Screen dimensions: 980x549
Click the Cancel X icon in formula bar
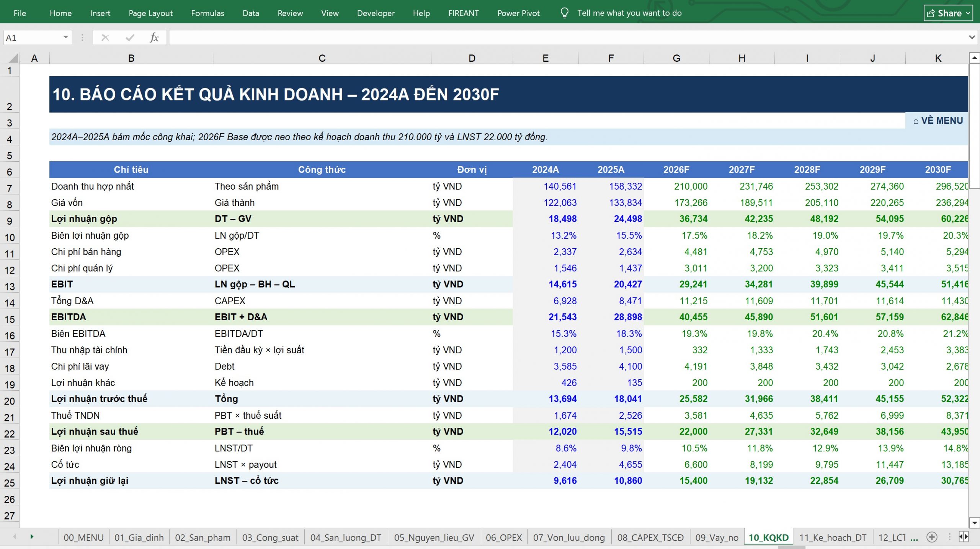click(x=105, y=38)
